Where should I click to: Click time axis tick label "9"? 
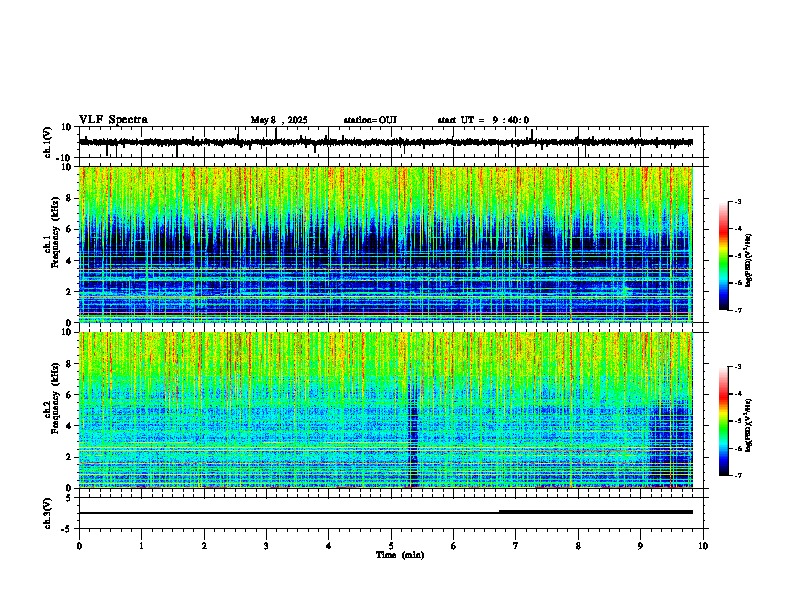(640, 546)
